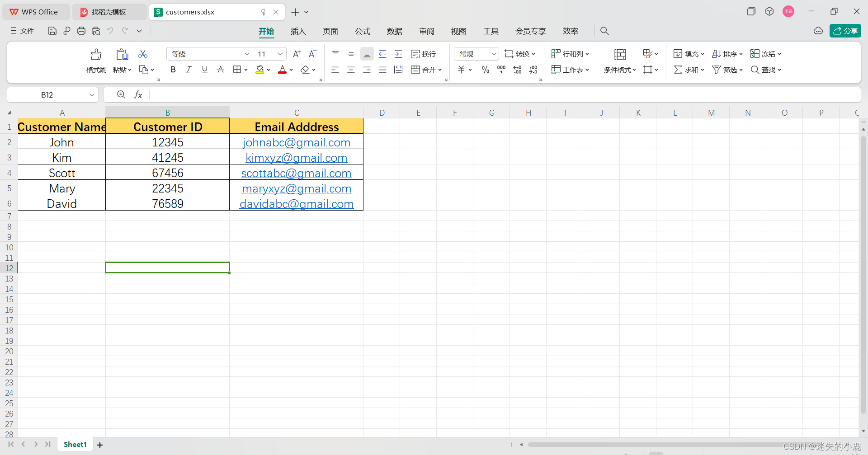Set middle vertical alignment
The height and width of the screenshot is (455, 868).
click(351, 54)
